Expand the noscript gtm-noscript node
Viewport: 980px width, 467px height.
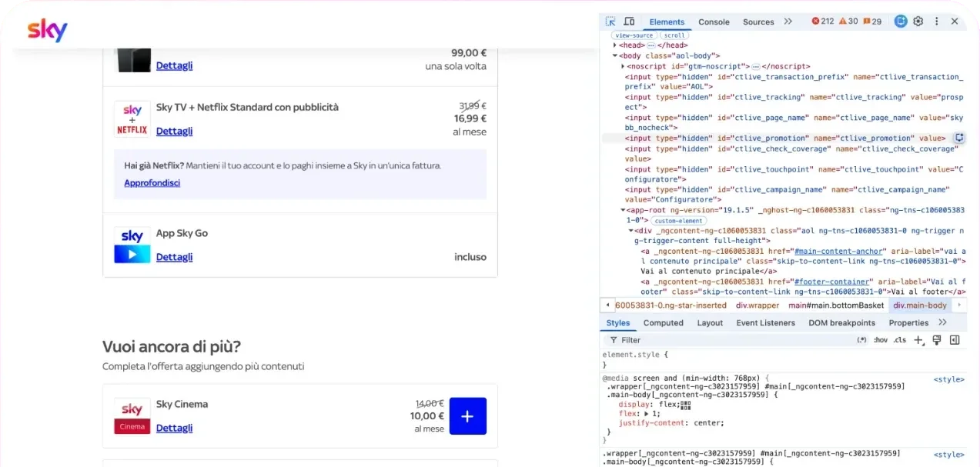point(623,67)
